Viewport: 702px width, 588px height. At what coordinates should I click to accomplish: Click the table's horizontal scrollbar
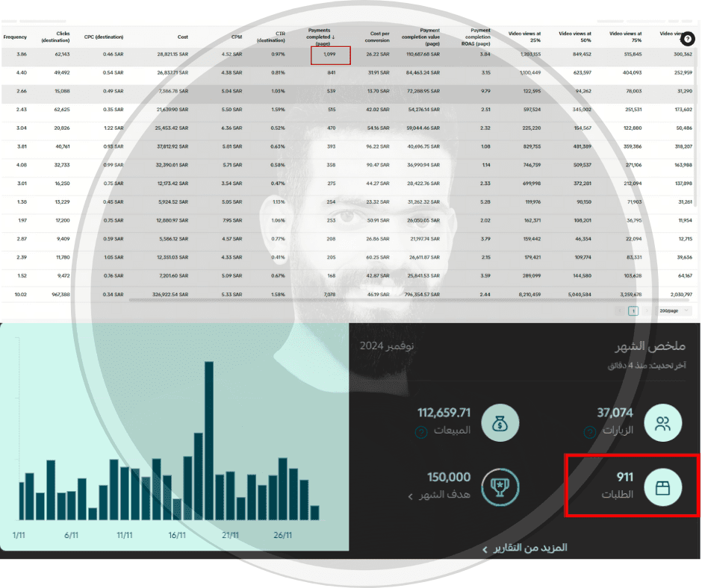[x=410, y=300]
